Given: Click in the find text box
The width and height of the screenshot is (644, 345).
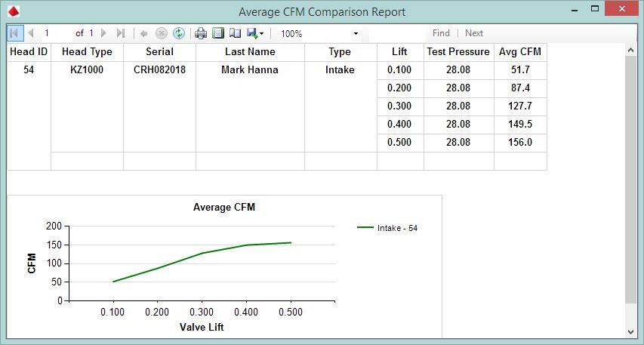Looking at the screenshot, I should tap(397, 33).
